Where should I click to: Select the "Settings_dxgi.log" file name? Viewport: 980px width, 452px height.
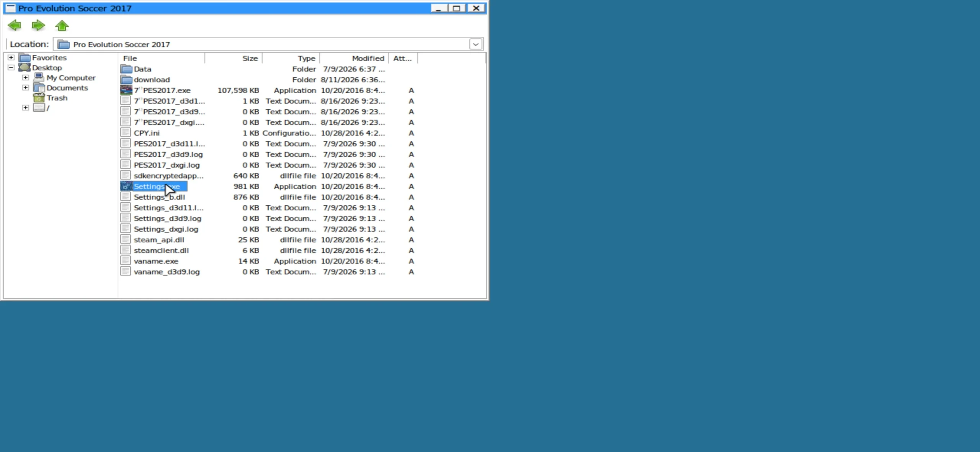(x=166, y=229)
